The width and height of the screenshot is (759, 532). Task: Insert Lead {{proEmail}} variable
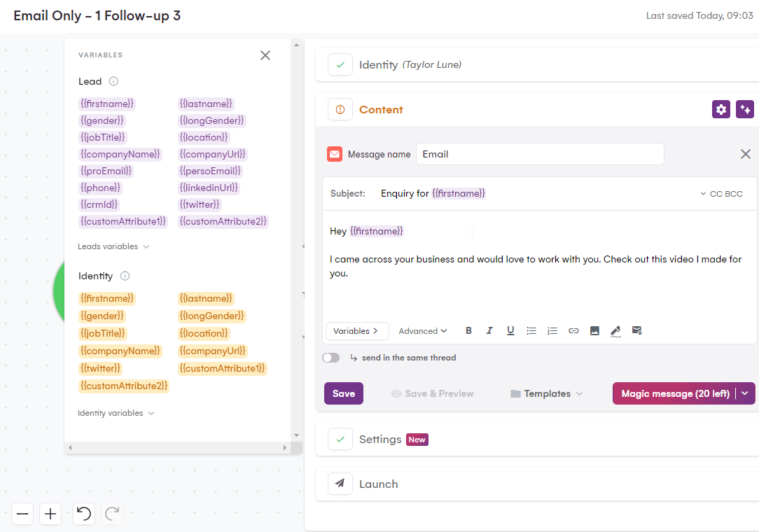pyautogui.click(x=106, y=171)
